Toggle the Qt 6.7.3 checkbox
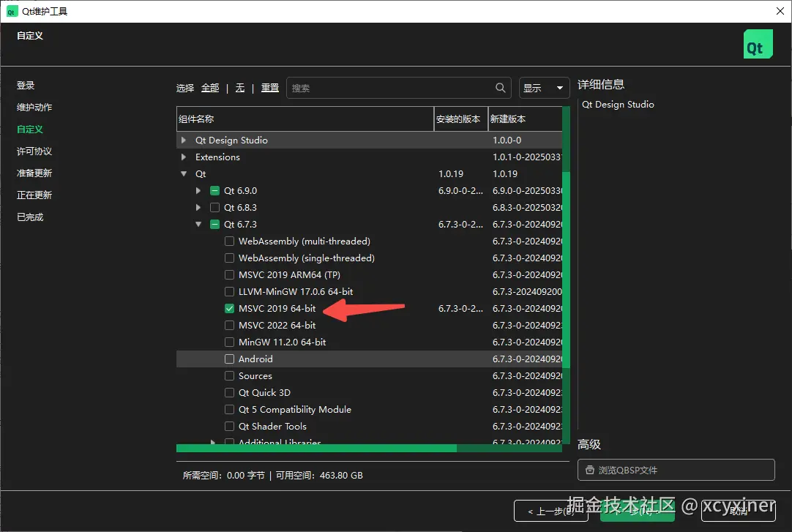Viewport: 792px width, 532px height. pos(214,224)
